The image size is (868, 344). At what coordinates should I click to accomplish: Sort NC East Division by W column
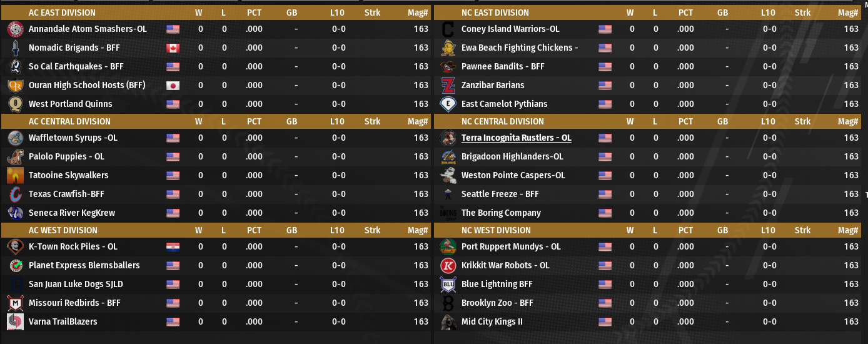pos(631,13)
